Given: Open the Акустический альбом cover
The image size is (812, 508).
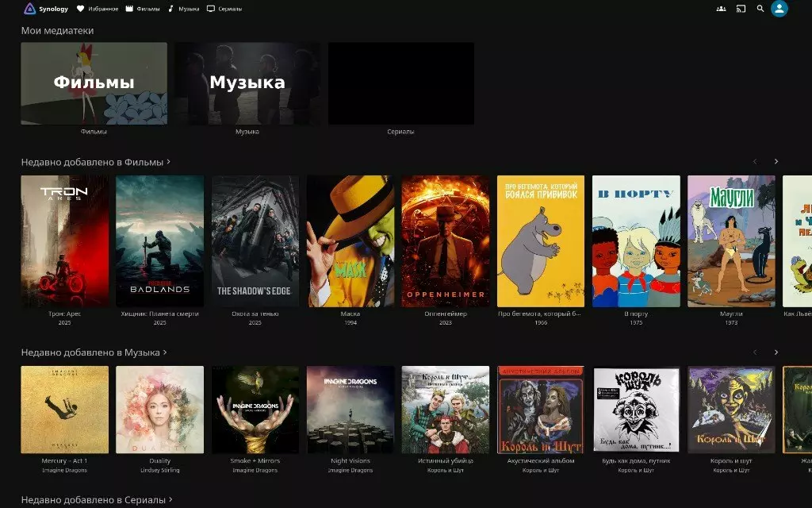Looking at the screenshot, I should [x=541, y=410].
